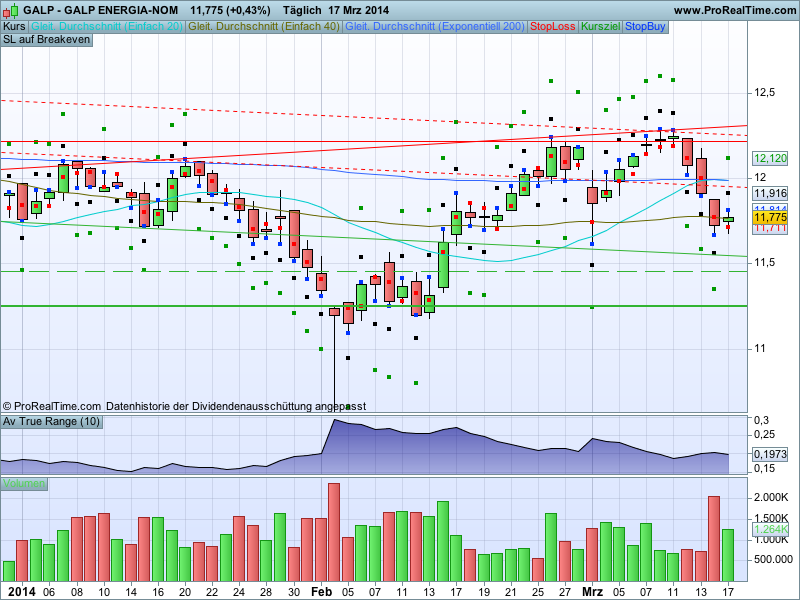Click the 500.000 volume axis label

(773, 560)
